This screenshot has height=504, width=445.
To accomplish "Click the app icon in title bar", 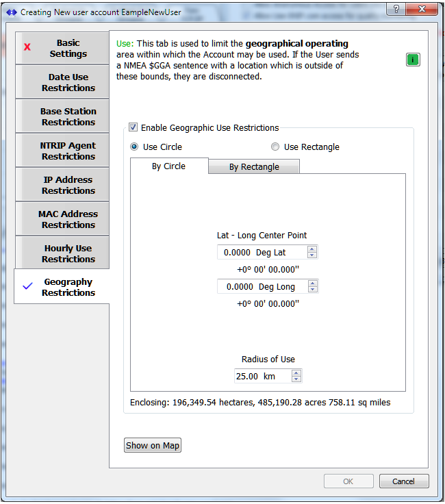I will (x=11, y=12).
